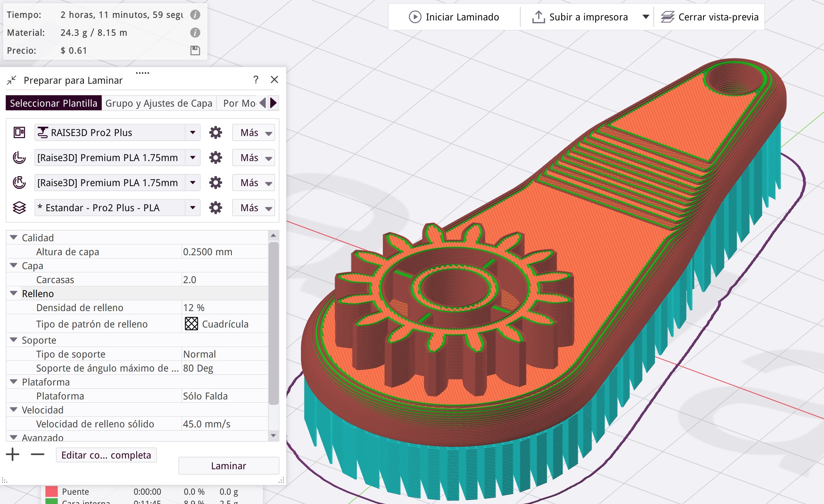This screenshot has width=824, height=504.
Task: Open Más menu for slicing template row
Action: pyautogui.click(x=253, y=208)
